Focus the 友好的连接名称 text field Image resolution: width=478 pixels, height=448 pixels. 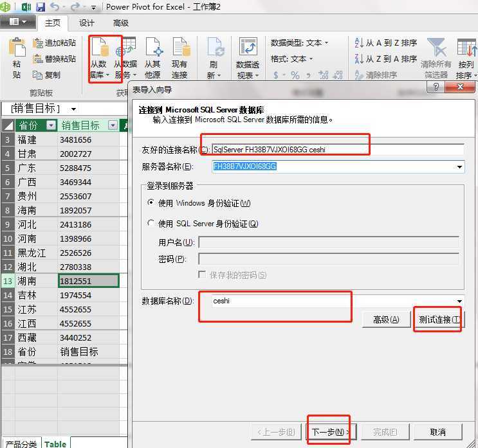(338, 150)
